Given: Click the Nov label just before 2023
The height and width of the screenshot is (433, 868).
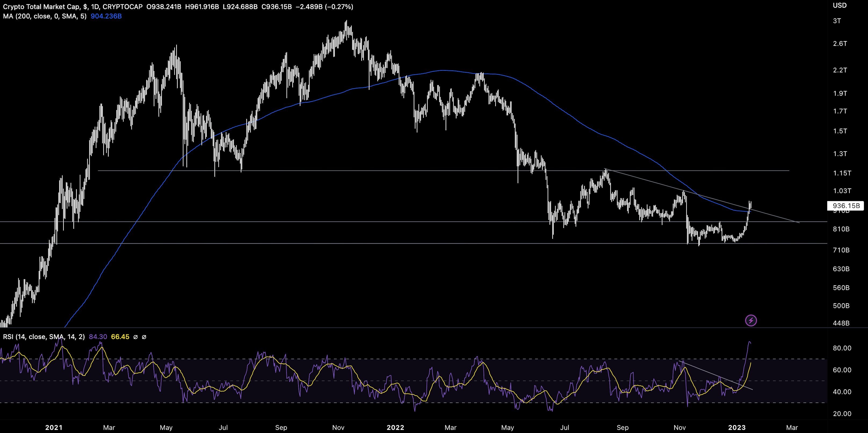Looking at the screenshot, I should coord(680,428).
